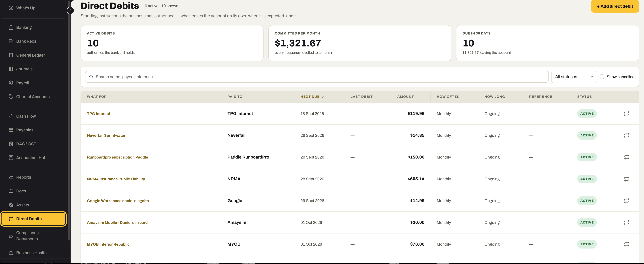The height and width of the screenshot is (264, 644).
Task: Collapse the sidebar with the chevron button
Action: coord(70,11)
